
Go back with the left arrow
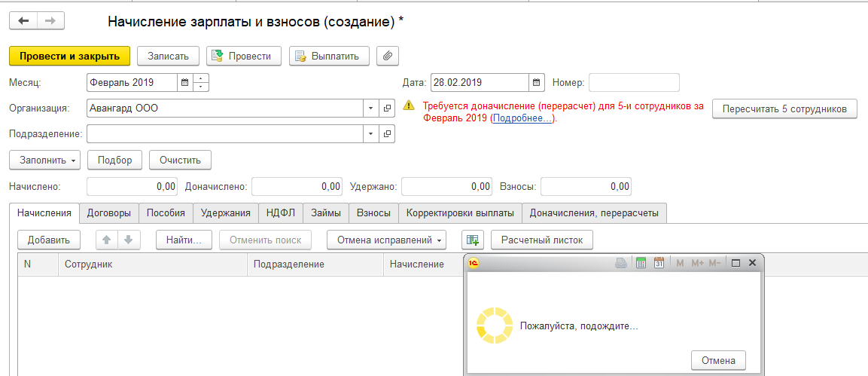click(x=23, y=21)
